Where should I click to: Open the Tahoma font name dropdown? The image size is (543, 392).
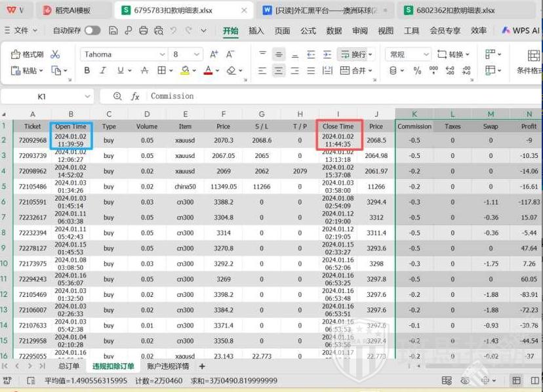[162, 54]
